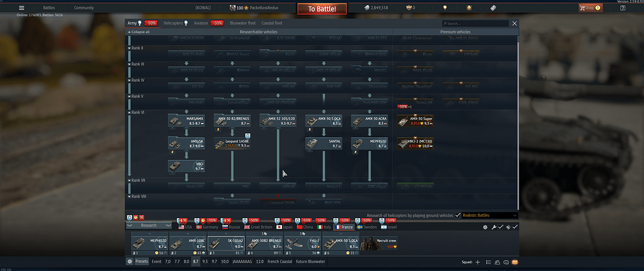Click the lightbulb icon in top bar
Image resolution: width=644 pixels, height=271 pixels.
click(444, 8)
